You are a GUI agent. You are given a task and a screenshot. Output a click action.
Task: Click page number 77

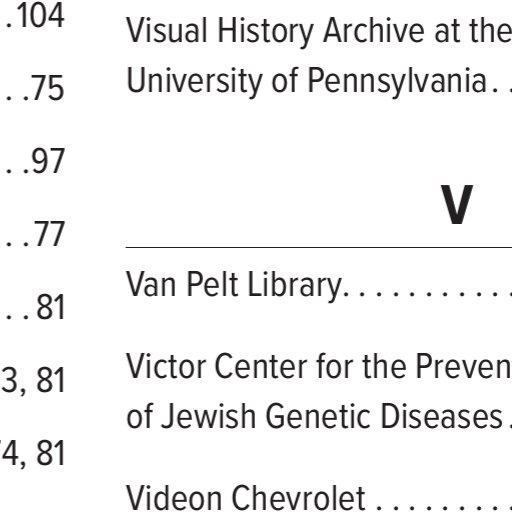point(49,235)
